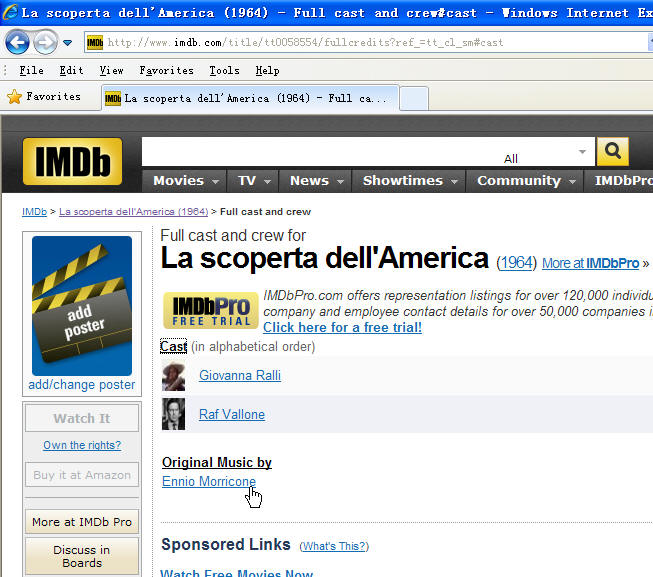This screenshot has width=653, height=577.
Task: Click the IMDb logo
Action: point(72,161)
